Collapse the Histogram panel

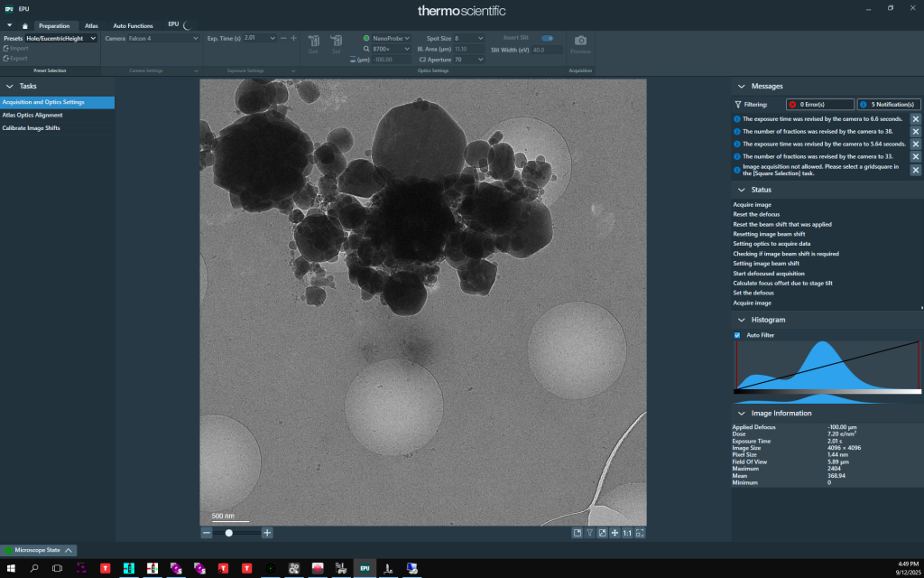click(x=742, y=320)
